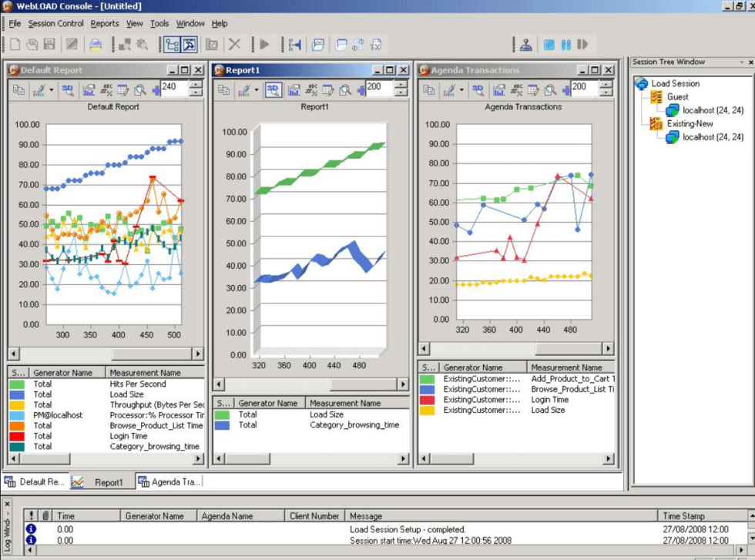
Task: Open the Session Tree Window options dropdown
Action: pos(741,62)
